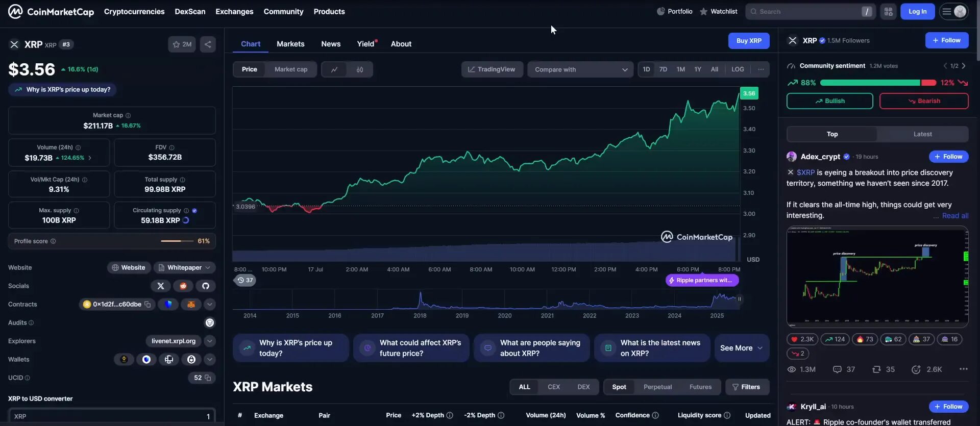The height and width of the screenshot is (426, 980).
Task: Click the share icon next to XRP title
Action: tap(208, 44)
